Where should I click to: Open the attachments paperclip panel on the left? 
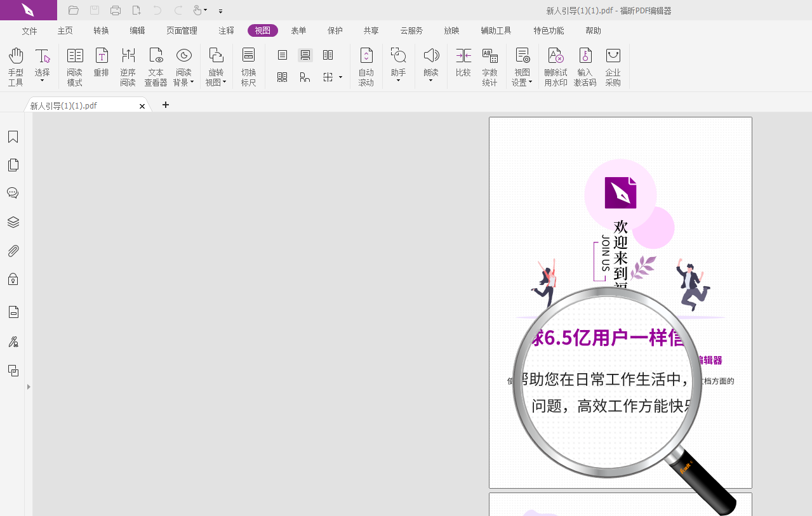pyautogui.click(x=13, y=251)
